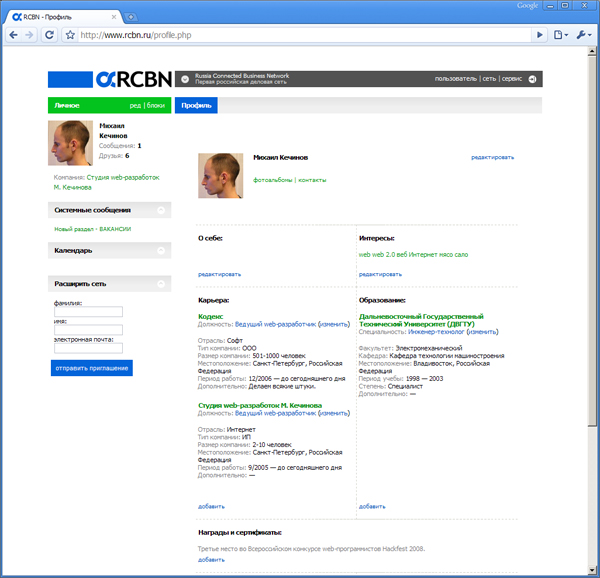Collapse the Календарь block

pos(161,251)
